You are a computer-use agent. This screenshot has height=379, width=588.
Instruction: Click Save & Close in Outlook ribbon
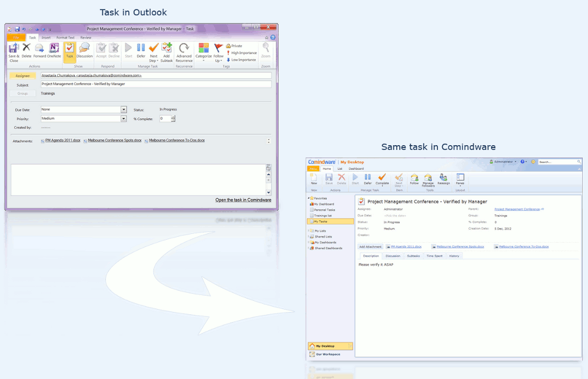click(14, 52)
